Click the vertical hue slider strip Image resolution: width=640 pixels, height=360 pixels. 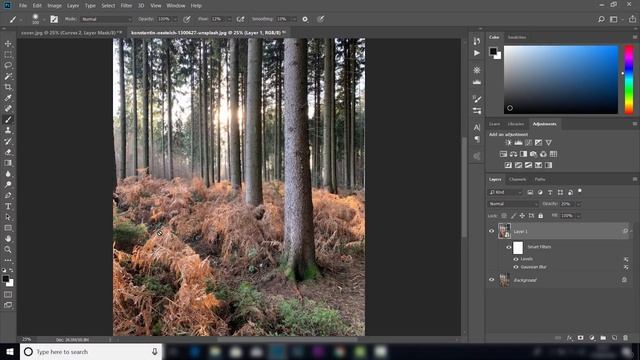point(629,79)
